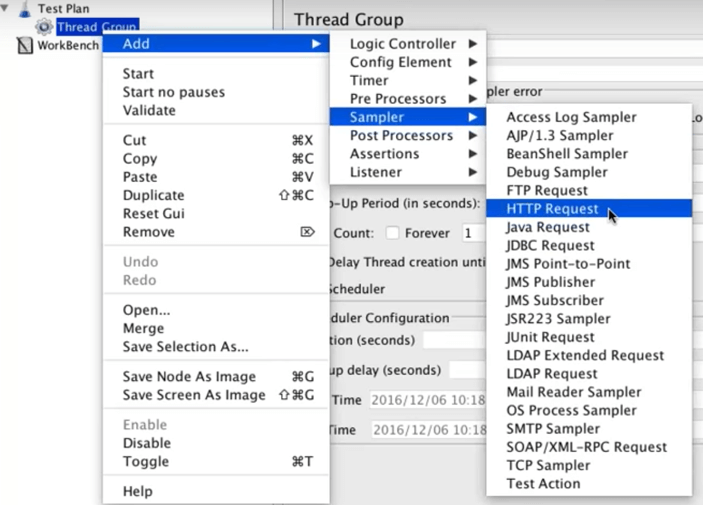Pick the Test Action sampler
The image size is (703, 505).
point(543,483)
